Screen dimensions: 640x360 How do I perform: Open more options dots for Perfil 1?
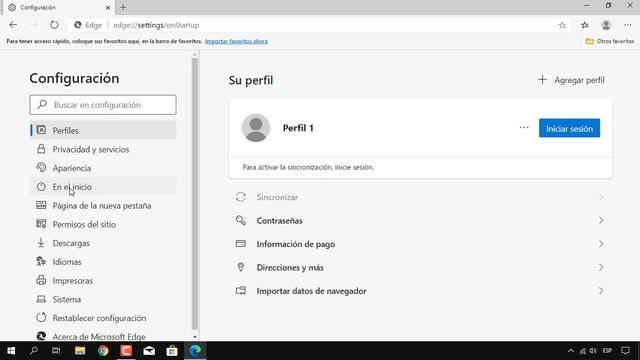524,128
